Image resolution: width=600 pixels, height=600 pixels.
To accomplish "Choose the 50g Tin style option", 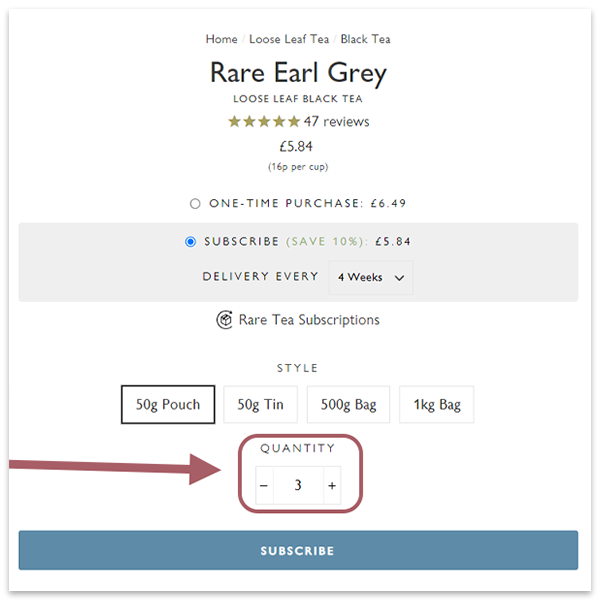I will 260,404.
